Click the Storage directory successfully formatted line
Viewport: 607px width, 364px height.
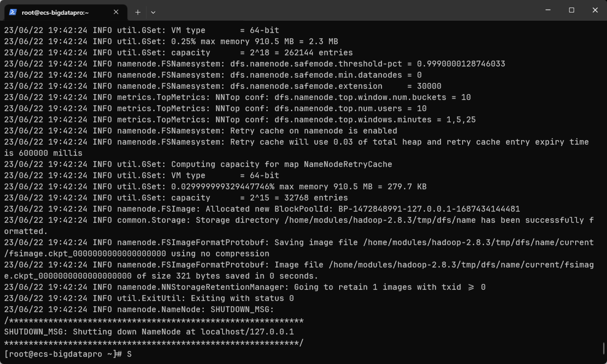[x=299, y=226]
